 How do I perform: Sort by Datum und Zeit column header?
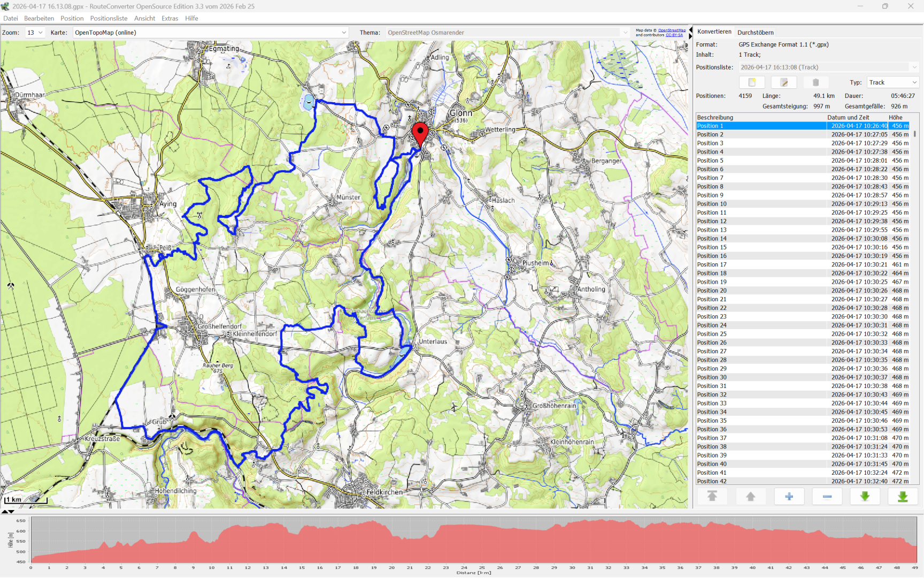pyautogui.click(x=848, y=117)
